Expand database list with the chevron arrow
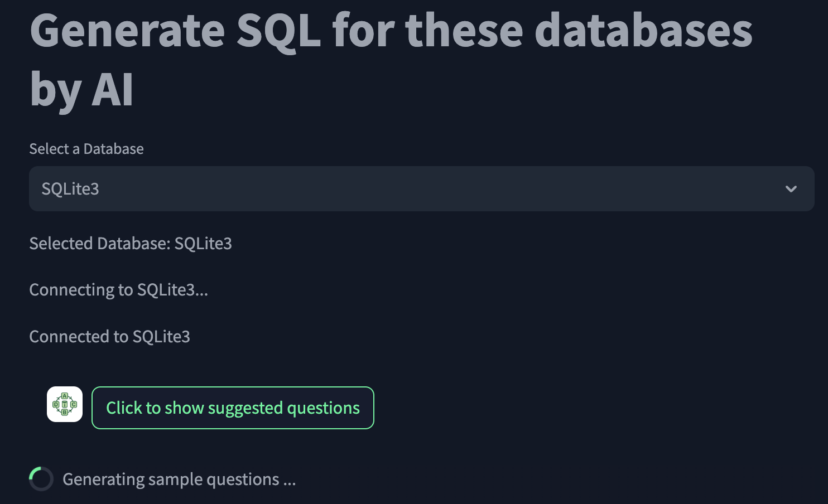Viewport: 828px width, 504px height. (x=791, y=189)
